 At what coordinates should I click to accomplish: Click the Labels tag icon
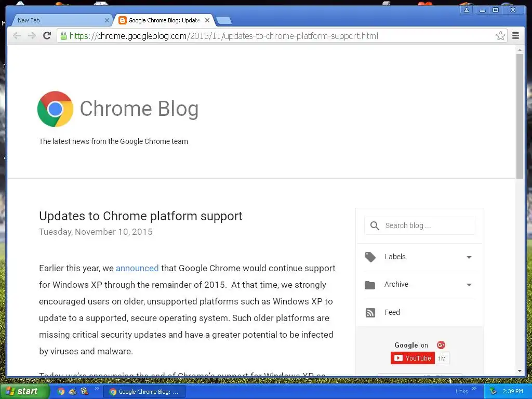[x=370, y=257]
